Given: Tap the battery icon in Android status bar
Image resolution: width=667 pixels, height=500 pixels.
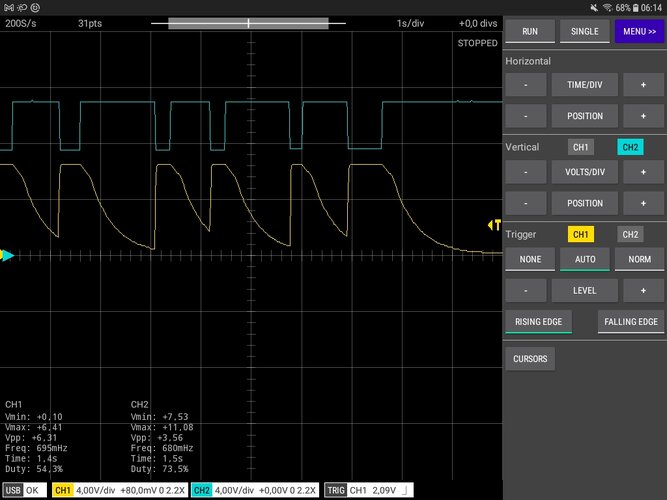Looking at the screenshot, I should coord(636,8).
